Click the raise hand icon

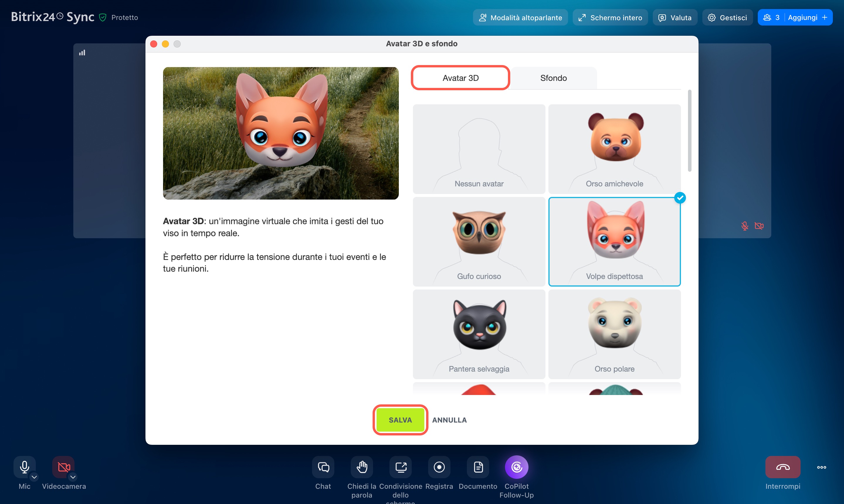click(x=362, y=467)
